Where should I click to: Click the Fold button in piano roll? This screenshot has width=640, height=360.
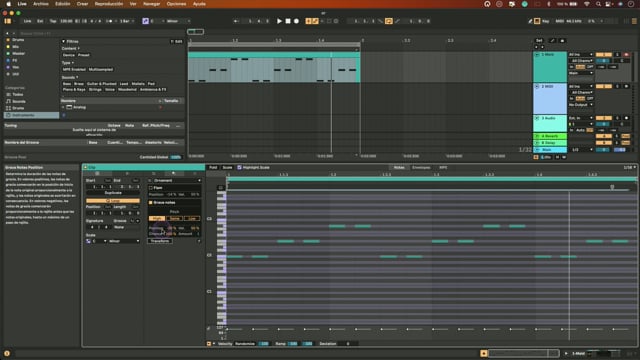(213, 167)
